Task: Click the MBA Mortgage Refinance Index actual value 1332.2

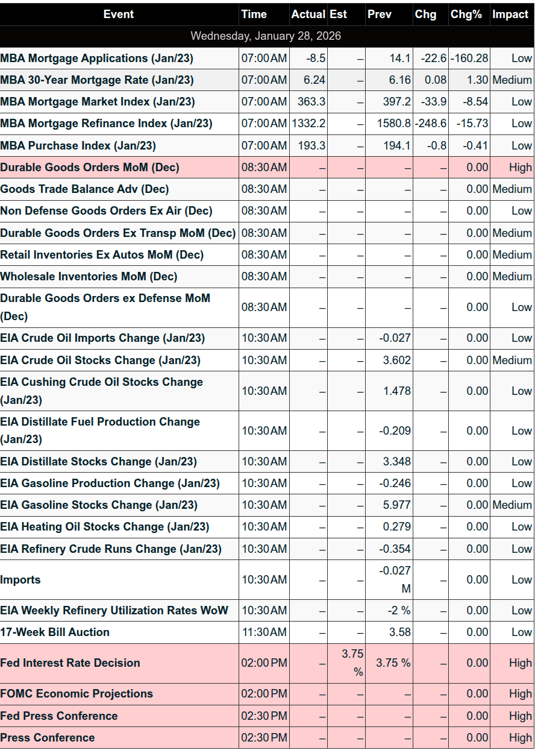Action: [308, 124]
